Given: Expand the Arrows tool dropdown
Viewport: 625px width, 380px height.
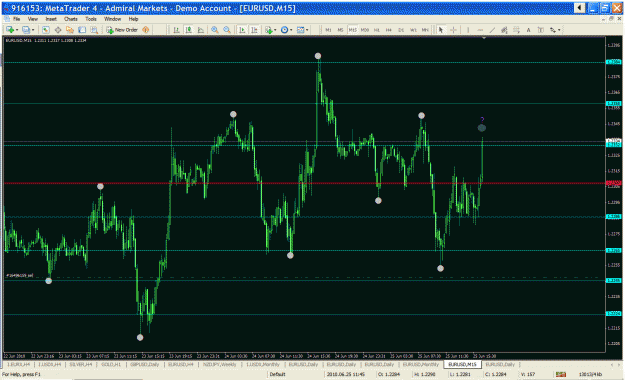Looking at the screenshot, I should click(559, 30).
